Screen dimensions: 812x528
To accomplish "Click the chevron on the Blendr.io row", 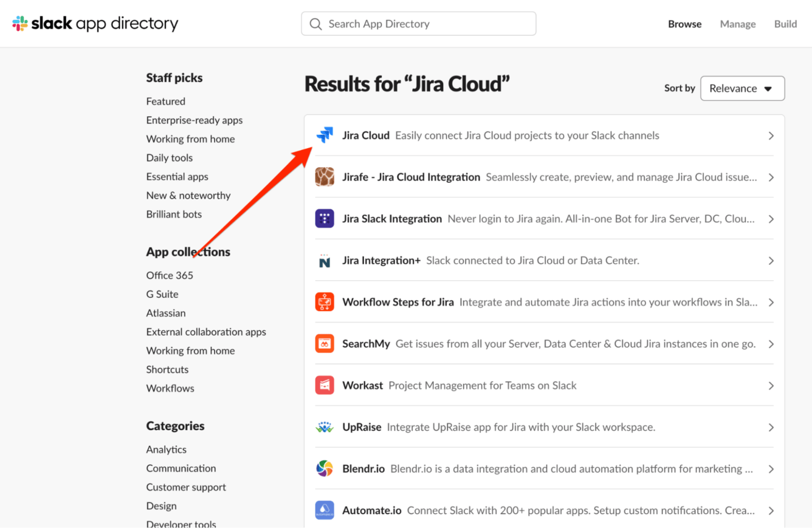I will [771, 469].
